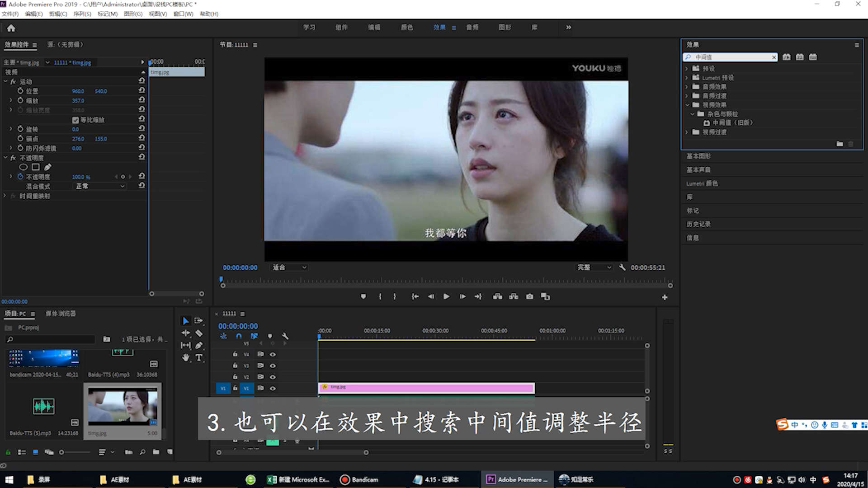This screenshot has width=868, height=488.
Task: Click the Mark In button
Action: click(380, 296)
